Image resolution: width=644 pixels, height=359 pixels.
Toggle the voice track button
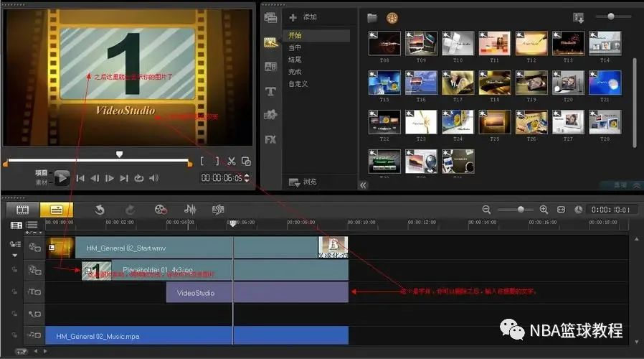pyautogui.click(x=34, y=314)
